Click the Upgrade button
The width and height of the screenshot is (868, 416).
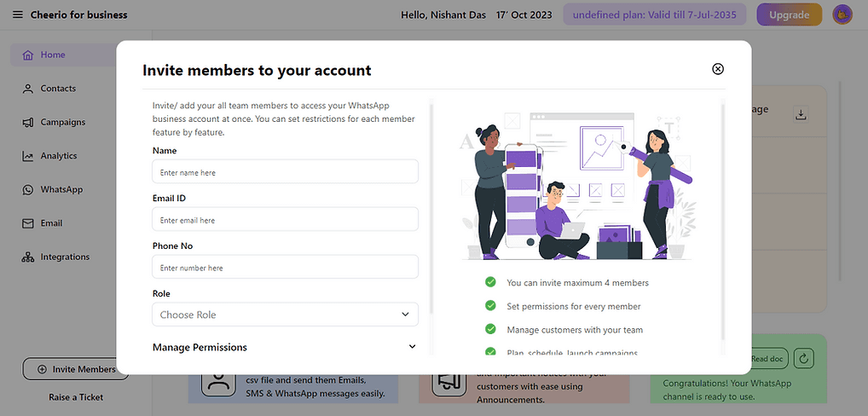pos(790,15)
